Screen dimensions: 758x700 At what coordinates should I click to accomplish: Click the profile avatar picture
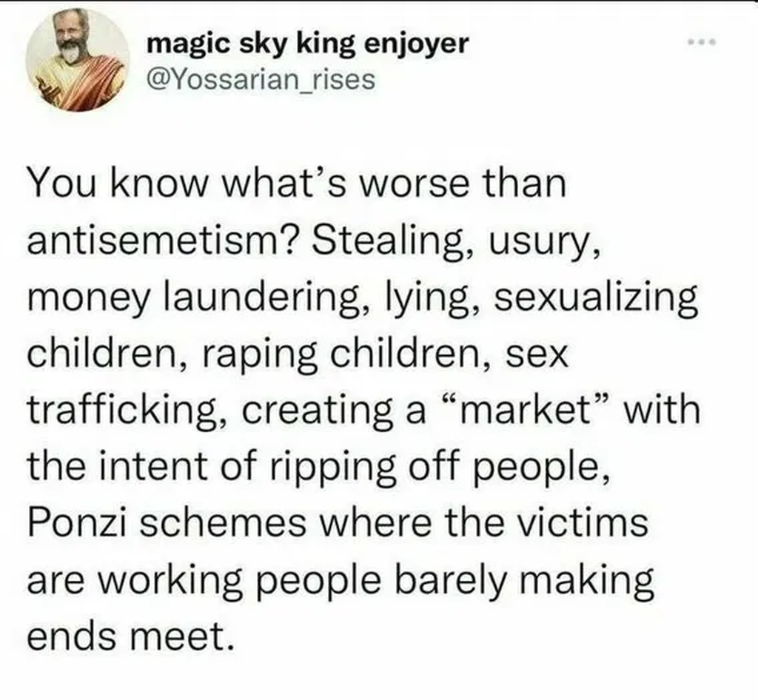[77, 59]
